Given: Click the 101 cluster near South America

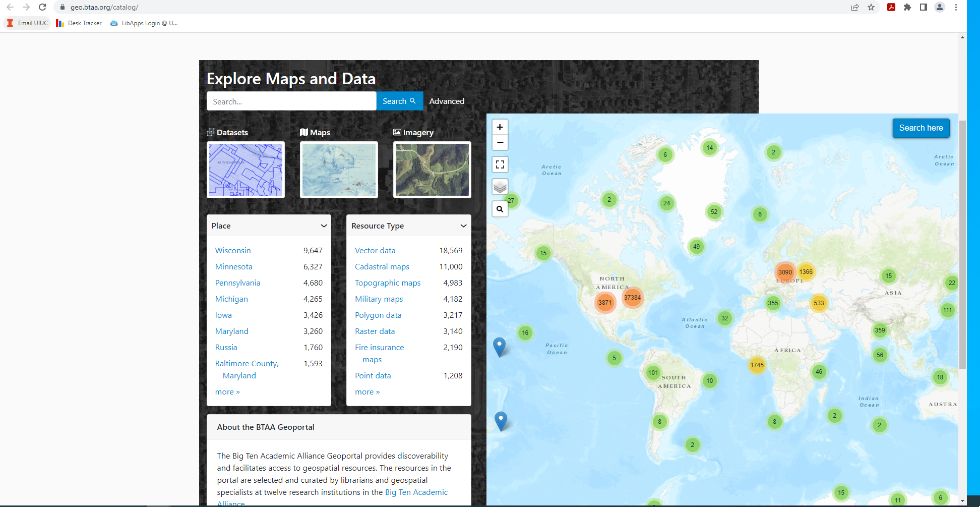Looking at the screenshot, I should tap(653, 373).
